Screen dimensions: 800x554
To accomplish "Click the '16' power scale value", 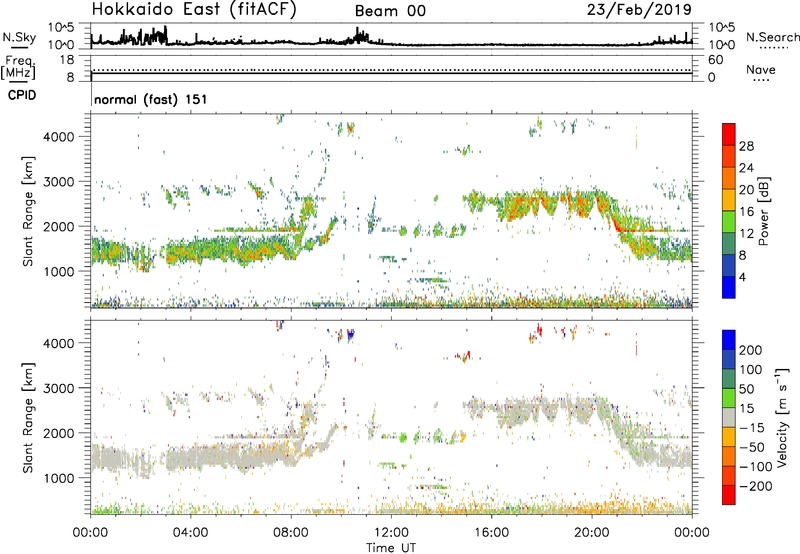I will pos(746,212).
